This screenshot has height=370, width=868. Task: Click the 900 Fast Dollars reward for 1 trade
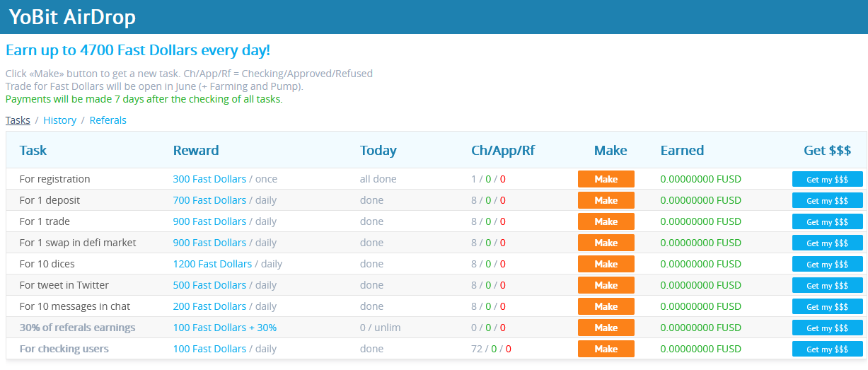pyautogui.click(x=209, y=221)
